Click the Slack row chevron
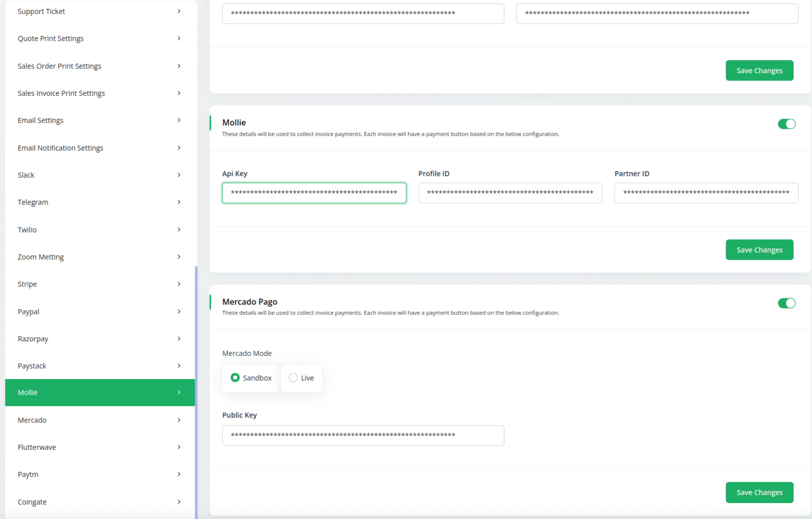Screen dimensions: 812x519 [x=179, y=175]
